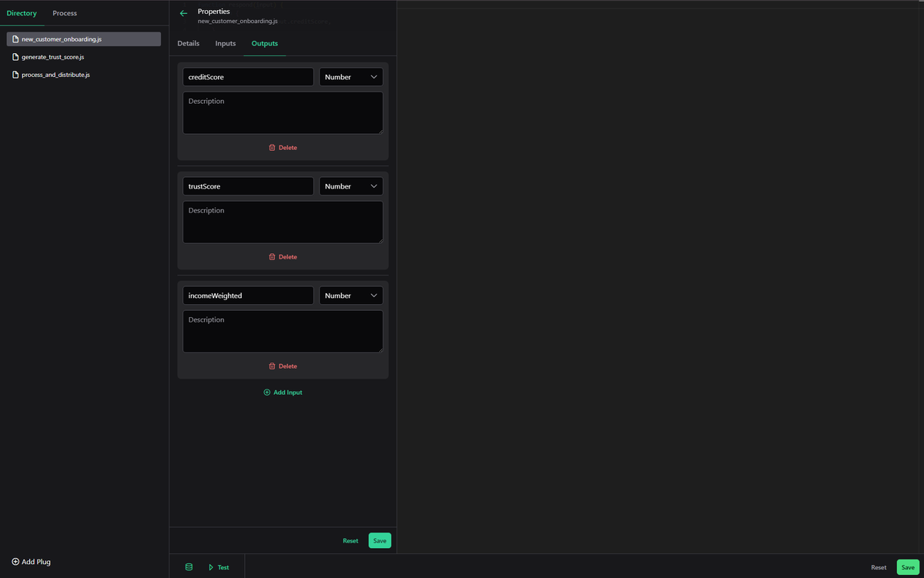
Task: Click the Delete label under creditScore
Action: pyautogui.click(x=288, y=148)
